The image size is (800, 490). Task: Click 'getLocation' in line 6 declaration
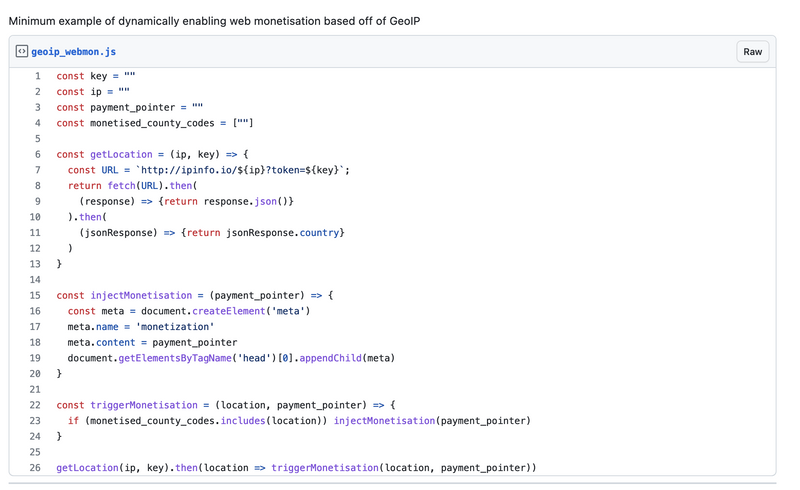[x=121, y=154]
